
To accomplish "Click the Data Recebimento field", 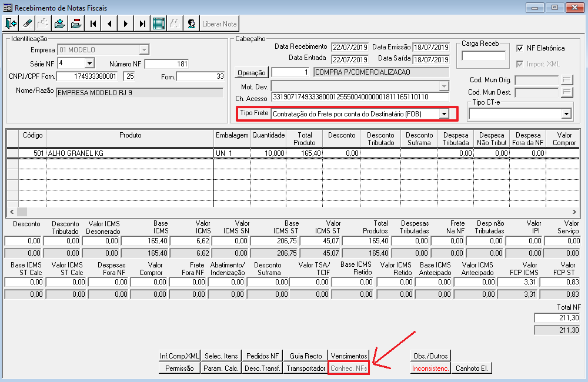I will click(x=350, y=47).
